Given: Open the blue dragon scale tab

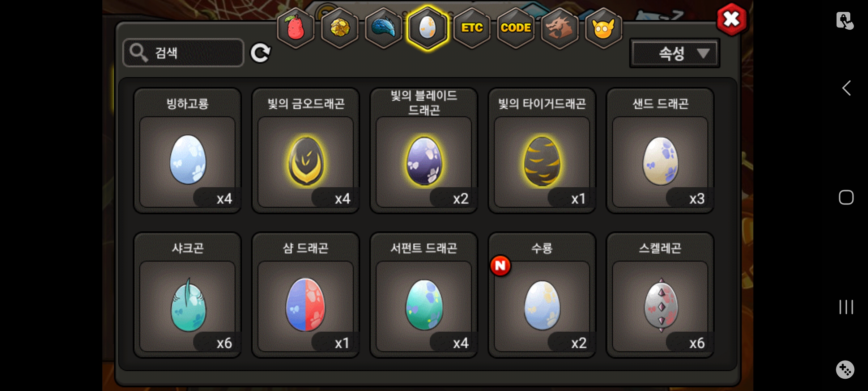Looking at the screenshot, I should pyautogui.click(x=384, y=28).
